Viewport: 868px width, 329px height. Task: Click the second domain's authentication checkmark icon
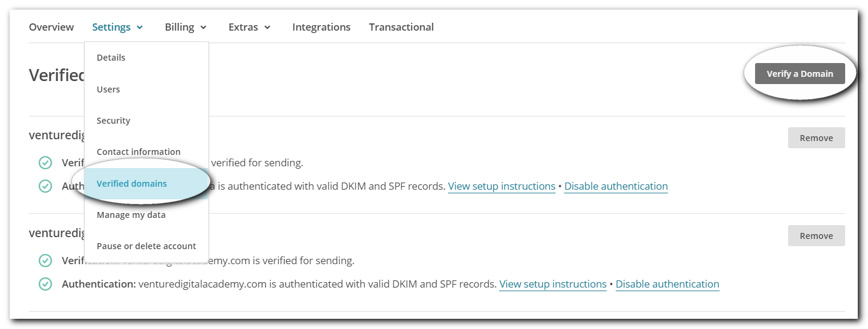point(45,284)
